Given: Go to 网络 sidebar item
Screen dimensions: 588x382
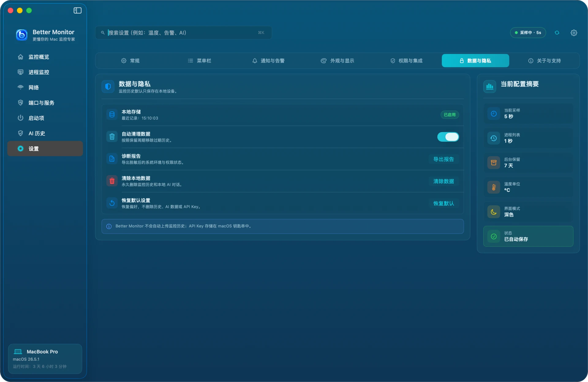Looking at the screenshot, I should [45, 88].
